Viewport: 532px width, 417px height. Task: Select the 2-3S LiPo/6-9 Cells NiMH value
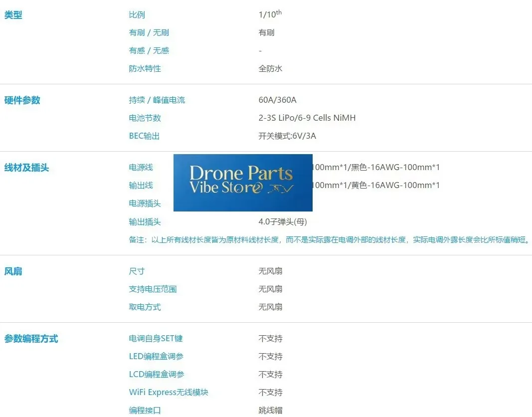pyautogui.click(x=307, y=118)
